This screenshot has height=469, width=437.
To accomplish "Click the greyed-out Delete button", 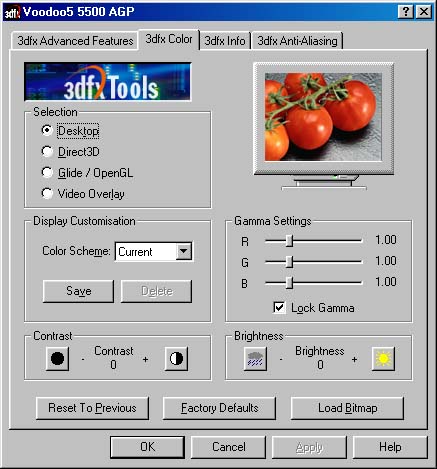I will pyautogui.click(x=156, y=291).
